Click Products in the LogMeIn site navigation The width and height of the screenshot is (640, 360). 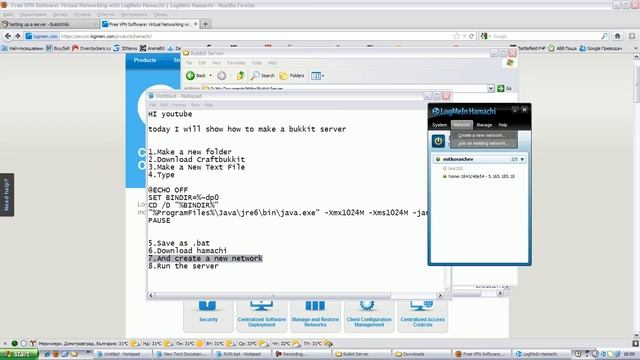pos(145,60)
